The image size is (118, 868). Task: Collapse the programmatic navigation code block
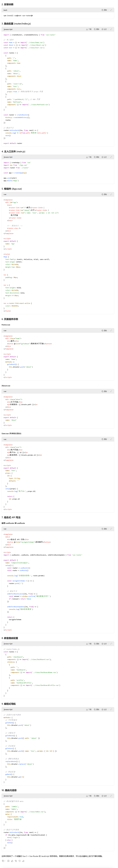(x=111, y=710)
